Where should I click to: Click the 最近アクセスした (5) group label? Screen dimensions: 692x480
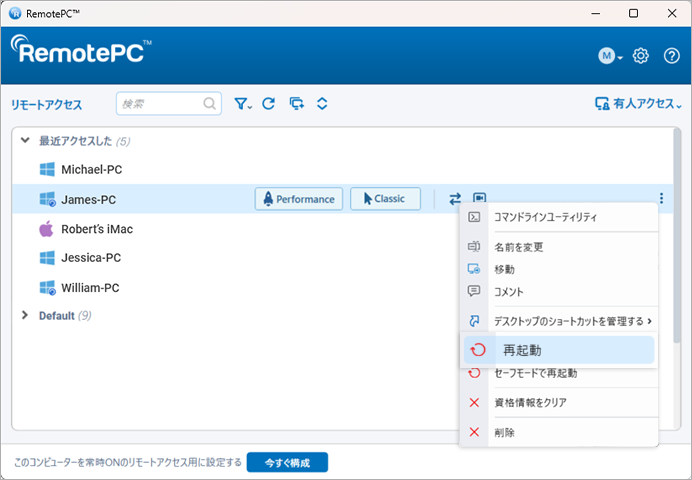pos(84,141)
